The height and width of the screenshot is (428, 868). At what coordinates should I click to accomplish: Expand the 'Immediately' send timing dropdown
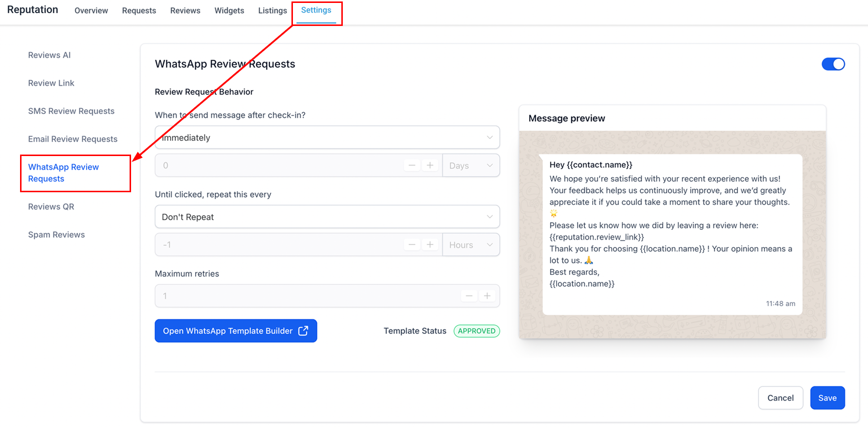[x=327, y=137]
